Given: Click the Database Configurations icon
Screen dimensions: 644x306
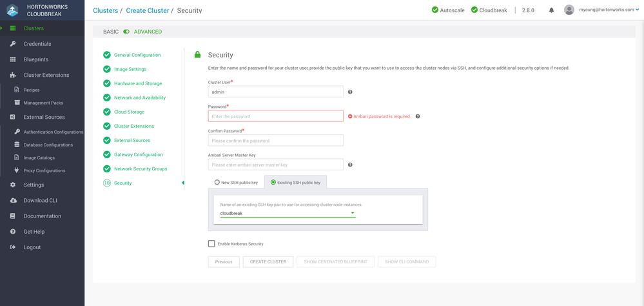Looking at the screenshot, I should point(17,145).
